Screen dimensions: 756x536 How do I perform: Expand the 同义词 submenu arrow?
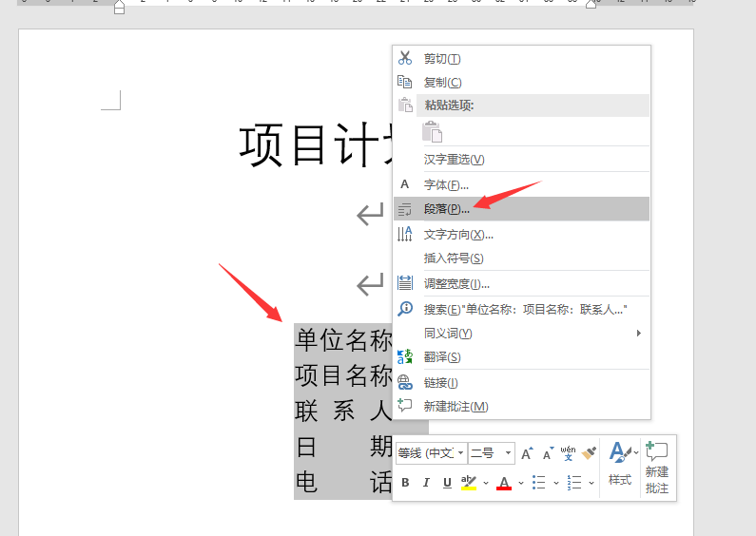click(x=639, y=333)
